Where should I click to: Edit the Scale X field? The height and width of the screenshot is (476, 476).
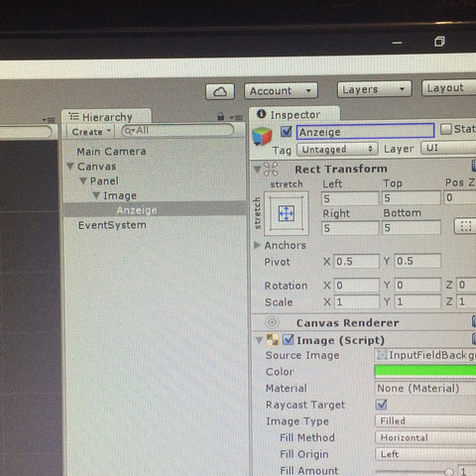coord(356,301)
